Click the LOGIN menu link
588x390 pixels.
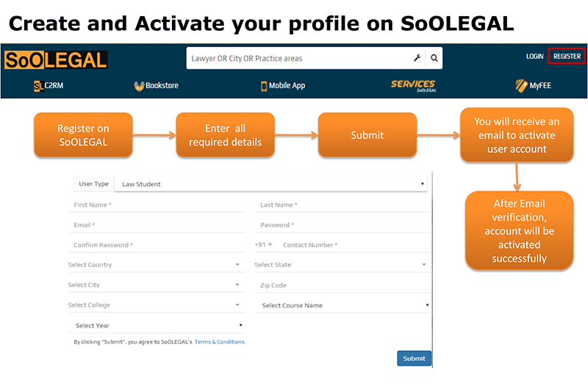click(x=534, y=57)
